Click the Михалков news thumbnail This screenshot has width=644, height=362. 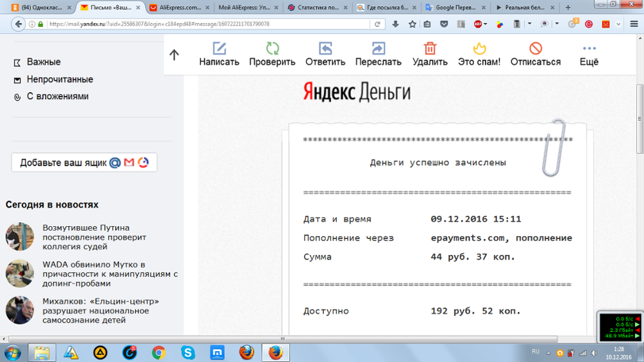(x=20, y=310)
